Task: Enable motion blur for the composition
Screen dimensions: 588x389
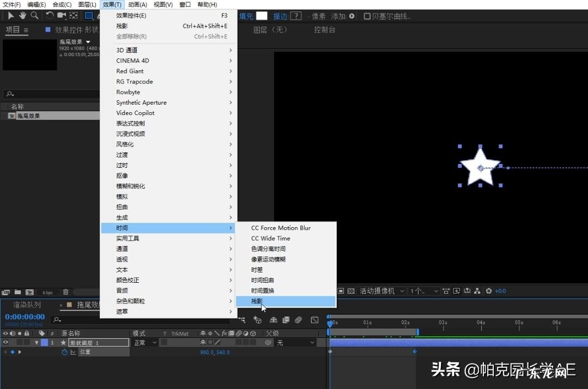Action: coord(298,320)
